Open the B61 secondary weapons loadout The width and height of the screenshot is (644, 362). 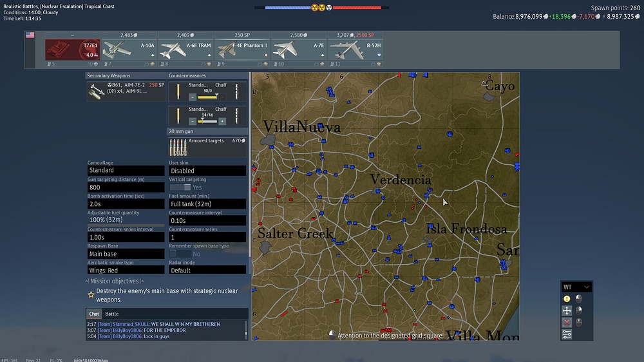click(x=126, y=91)
